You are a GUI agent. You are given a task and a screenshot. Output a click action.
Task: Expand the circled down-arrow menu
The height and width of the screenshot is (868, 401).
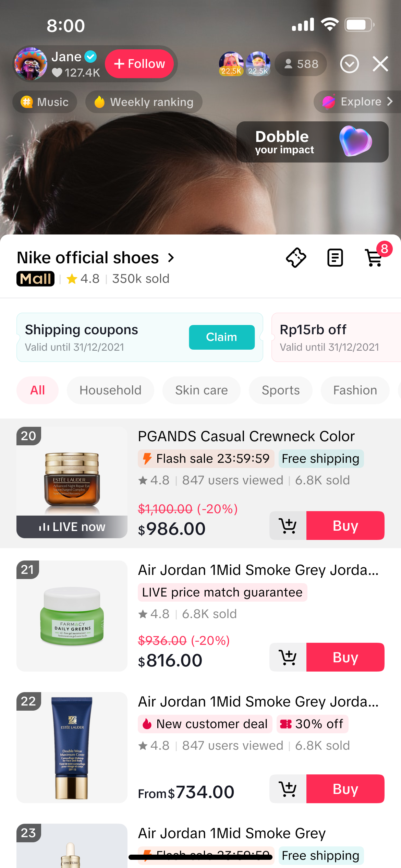(x=349, y=64)
